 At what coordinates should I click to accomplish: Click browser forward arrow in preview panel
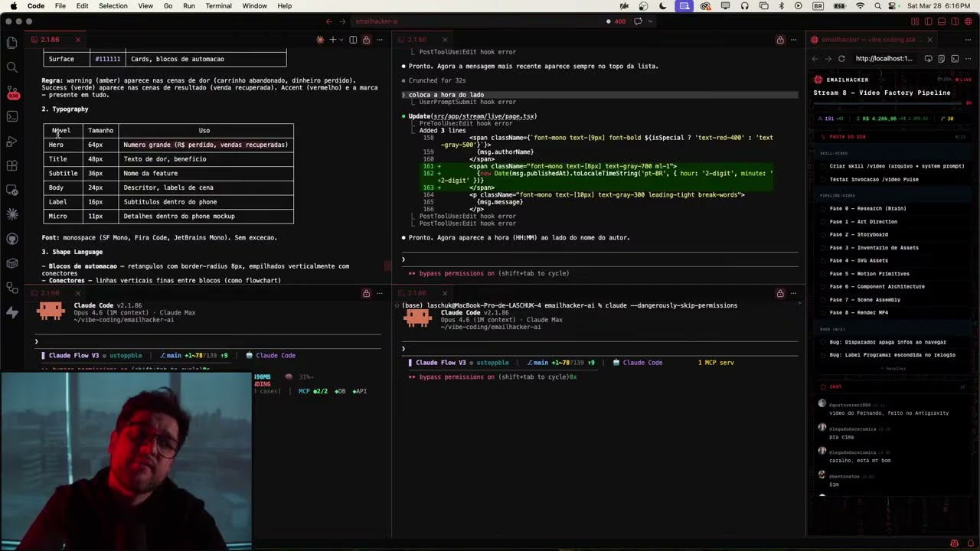pos(828,58)
